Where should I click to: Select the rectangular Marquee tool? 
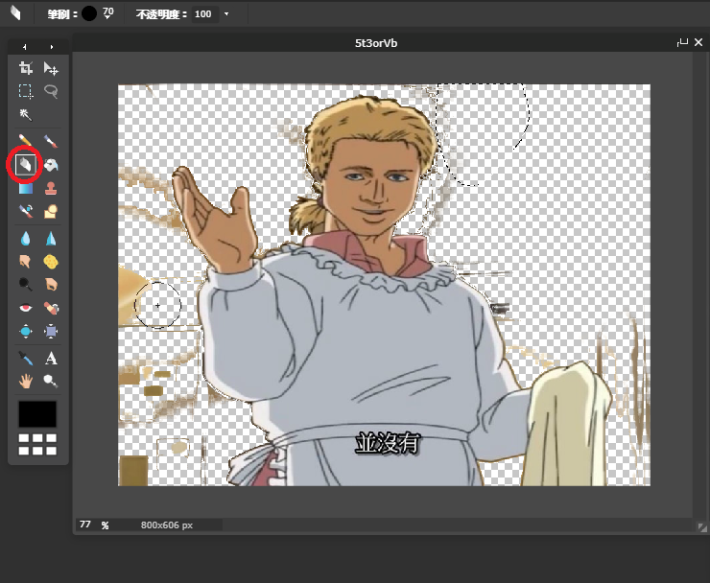click(x=25, y=91)
